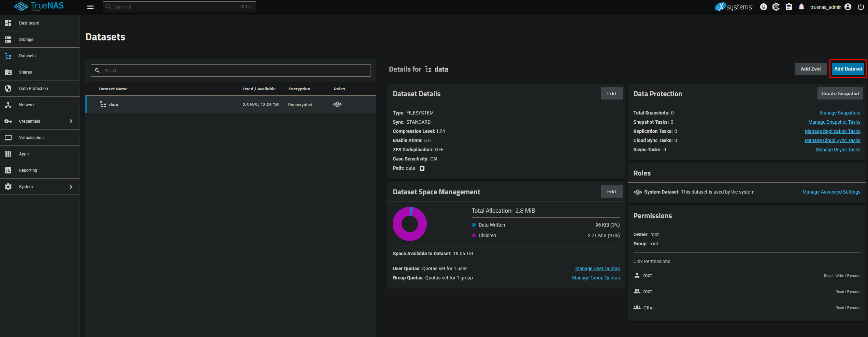Open Manage User Quotas link

click(x=597, y=269)
